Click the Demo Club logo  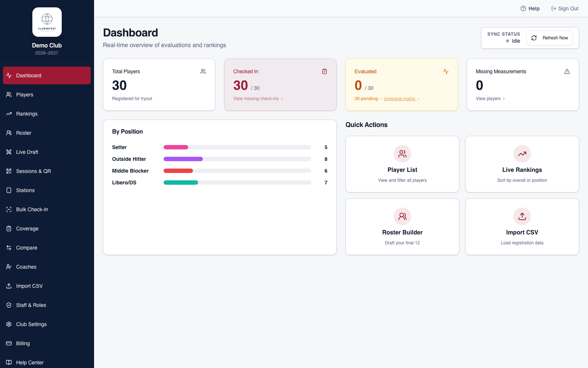pos(47,22)
